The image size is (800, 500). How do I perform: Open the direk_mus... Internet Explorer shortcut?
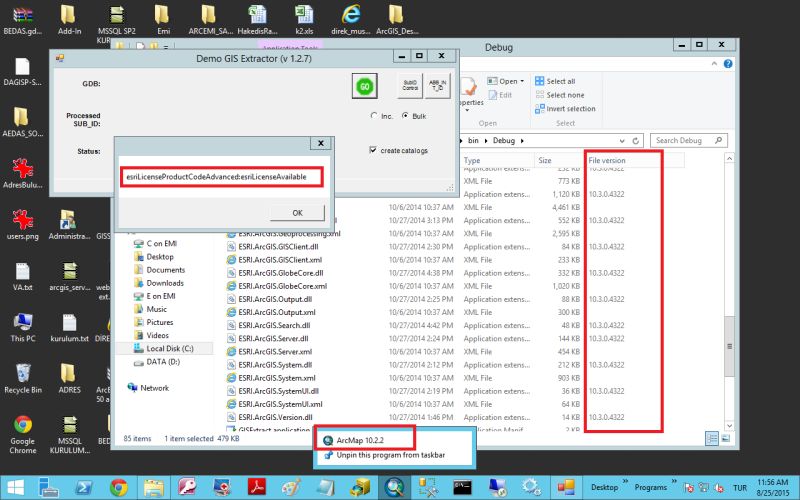pos(351,20)
